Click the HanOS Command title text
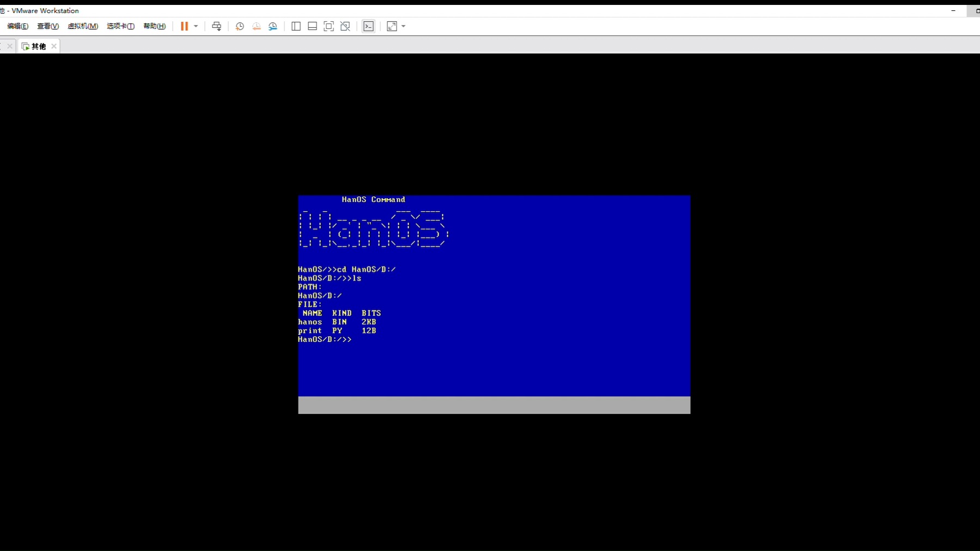Image resolution: width=980 pixels, height=551 pixels. pyautogui.click(x=374, y=199)
